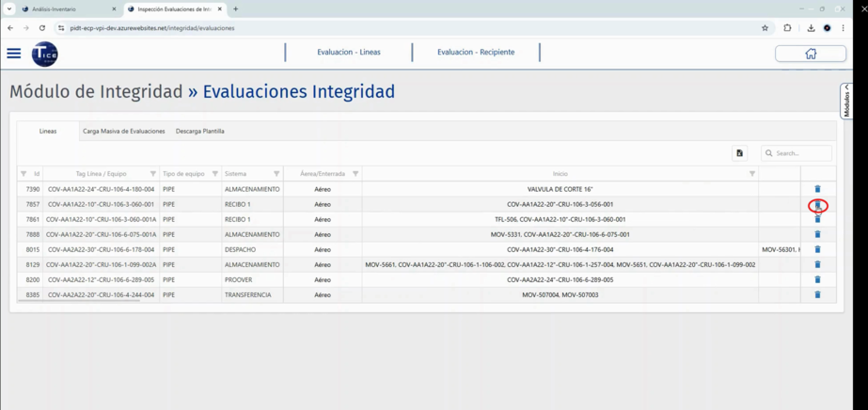Open Evaluacion - Lineas link
The image size is (868, 410).
click(x=349, y=53)
